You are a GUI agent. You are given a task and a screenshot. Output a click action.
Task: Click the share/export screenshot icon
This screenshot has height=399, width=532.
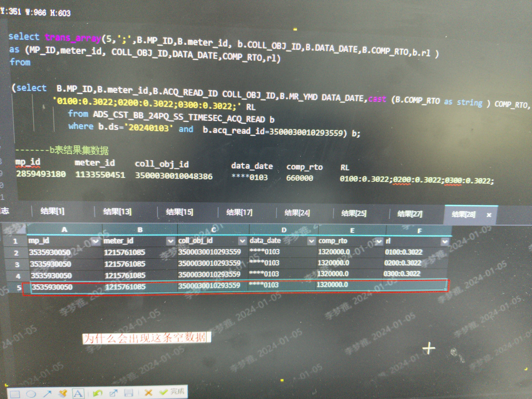[x=114, y=393]
